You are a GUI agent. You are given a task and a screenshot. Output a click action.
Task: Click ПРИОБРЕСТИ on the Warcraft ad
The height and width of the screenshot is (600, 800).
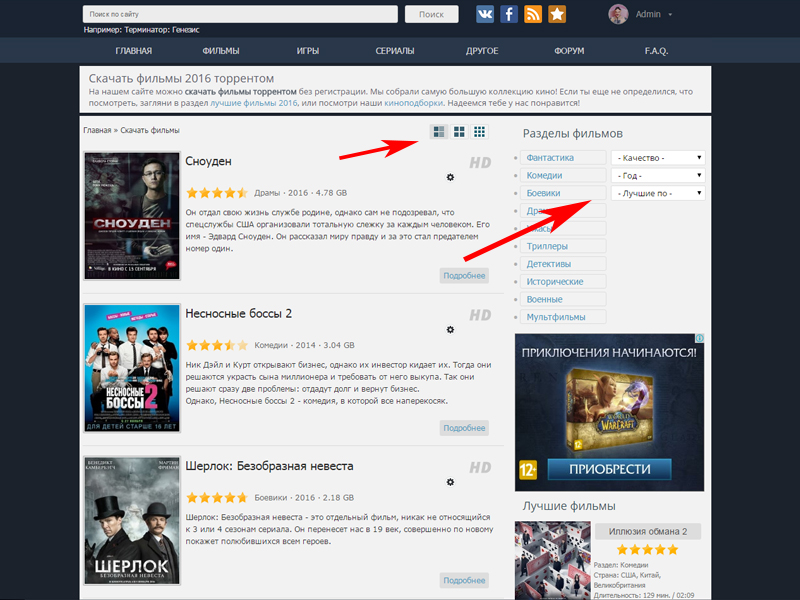click(610, 469)
